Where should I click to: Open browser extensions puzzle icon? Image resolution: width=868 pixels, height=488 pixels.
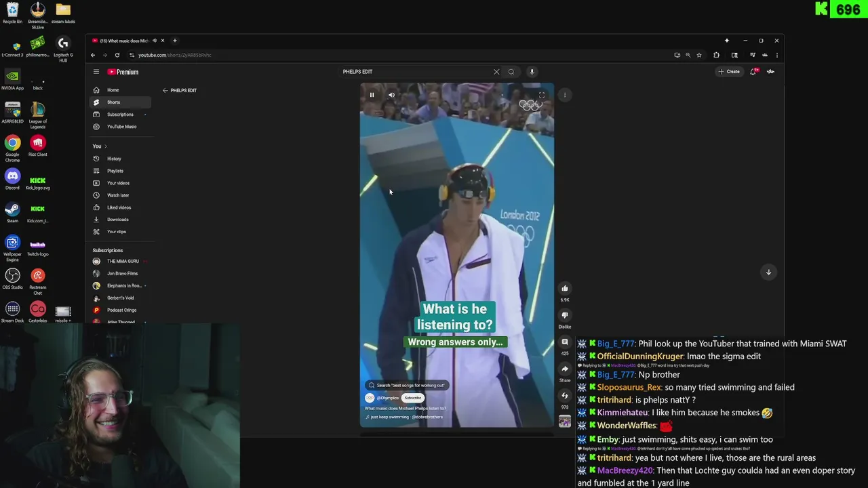click(x=717, y=55)
